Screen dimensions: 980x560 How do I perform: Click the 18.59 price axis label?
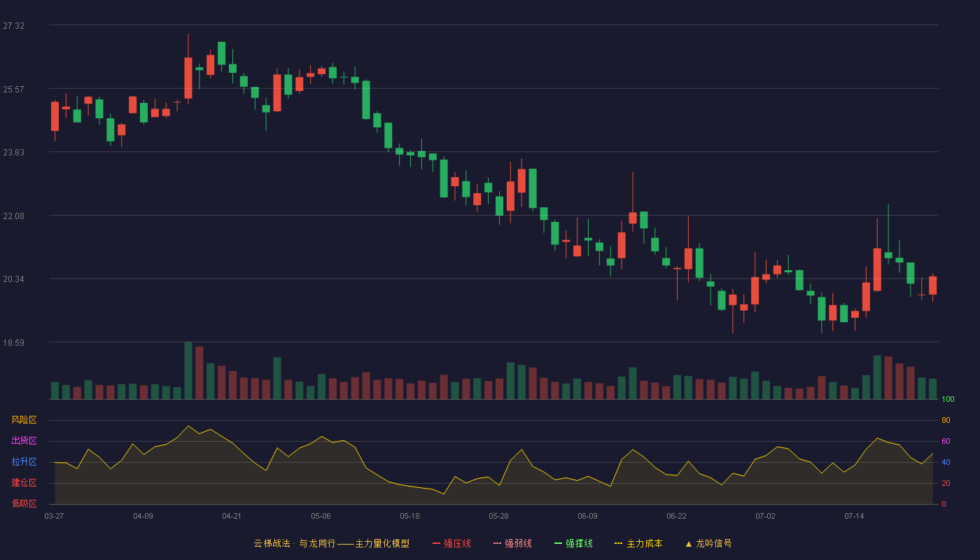click(x=13, y=343)
